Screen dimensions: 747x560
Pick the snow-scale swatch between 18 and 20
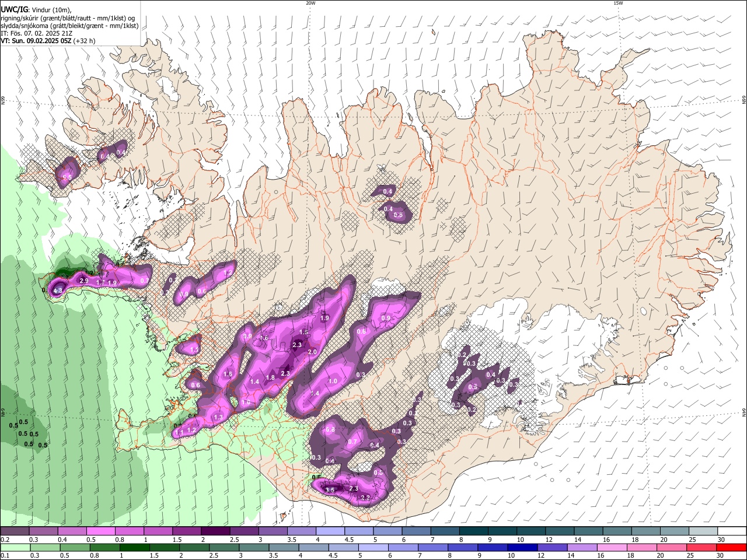pyautogui.click(x=645, y=531)
